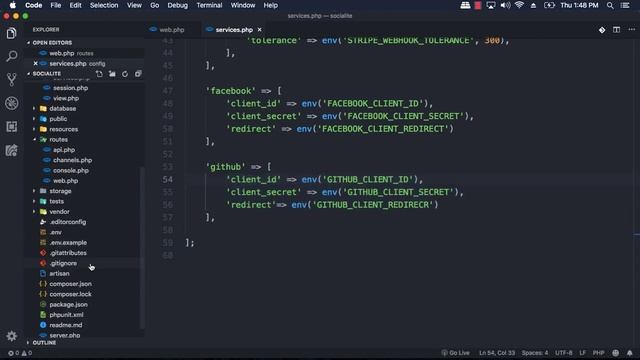Expand the resources folder
This screenshot has width=640, height=360.
tap(63, 129)
